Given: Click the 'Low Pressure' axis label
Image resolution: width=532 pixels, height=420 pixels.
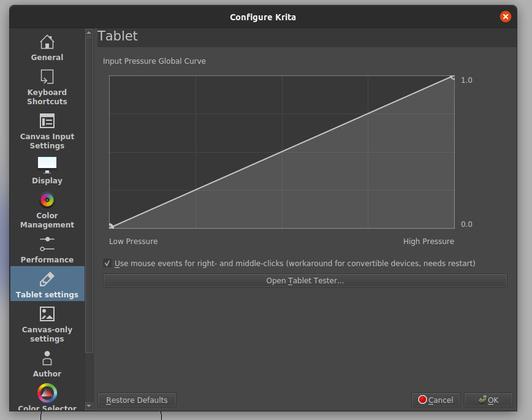Looking at the screenshot, I should [x=134, y=242].
